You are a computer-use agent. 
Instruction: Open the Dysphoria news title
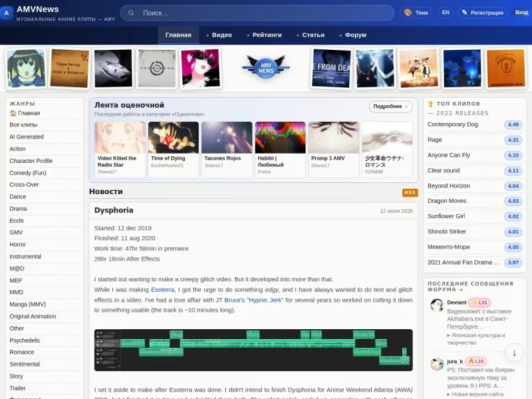(114, 210)
